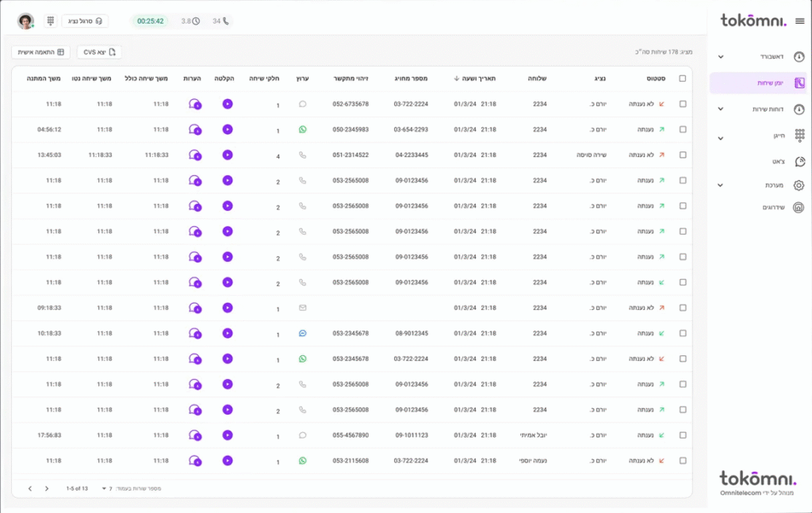
Task: Play the recording in the first call row
Action: point(228,104)
